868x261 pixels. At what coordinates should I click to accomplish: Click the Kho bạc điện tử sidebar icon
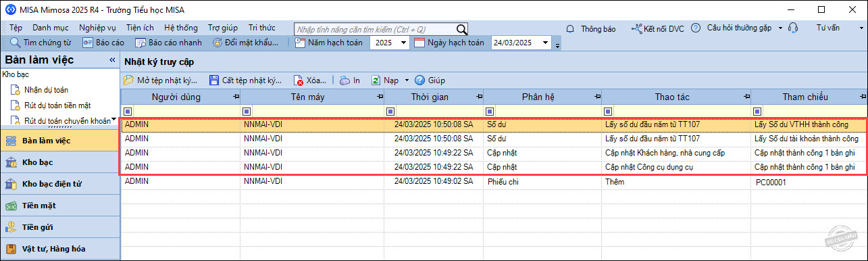[11, 184]
